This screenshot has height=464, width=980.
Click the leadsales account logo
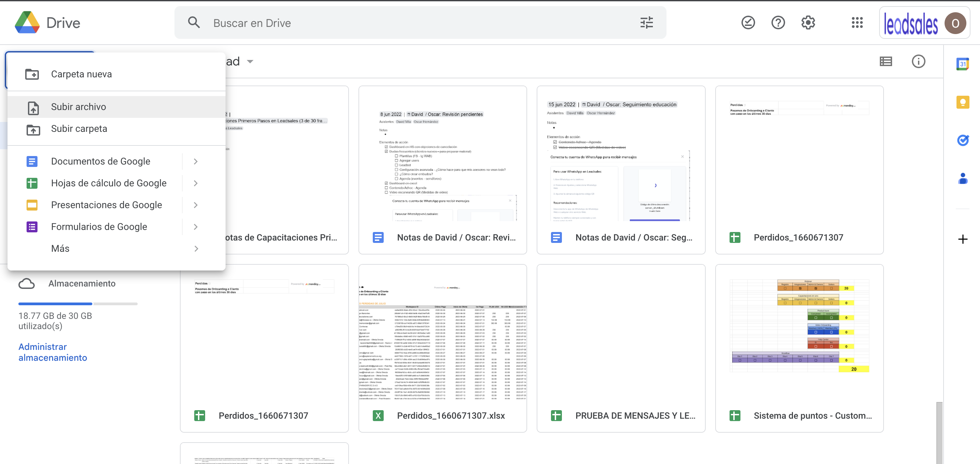(911, 24)
